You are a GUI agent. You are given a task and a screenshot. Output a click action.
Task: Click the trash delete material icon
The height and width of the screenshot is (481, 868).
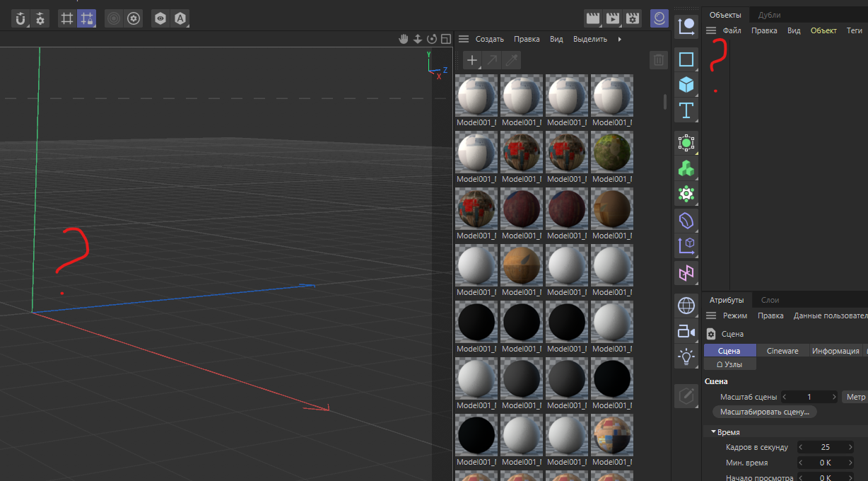pyautogui.click(x=658, y=61)
